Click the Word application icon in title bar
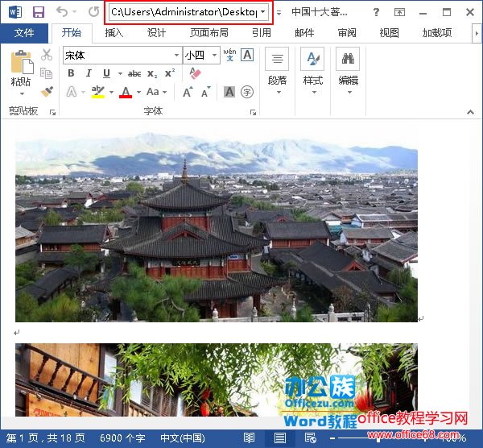 coord(14,12)
